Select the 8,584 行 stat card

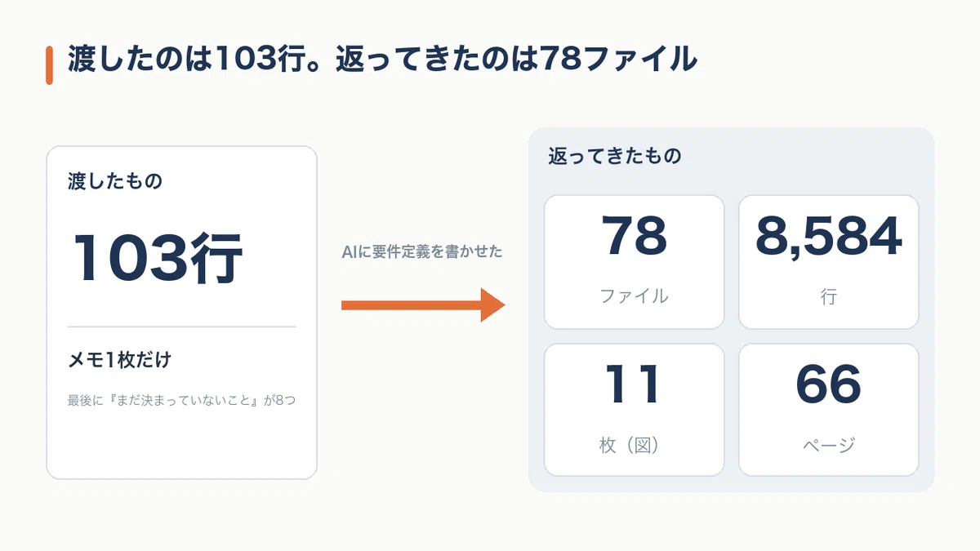click(829, 262)
